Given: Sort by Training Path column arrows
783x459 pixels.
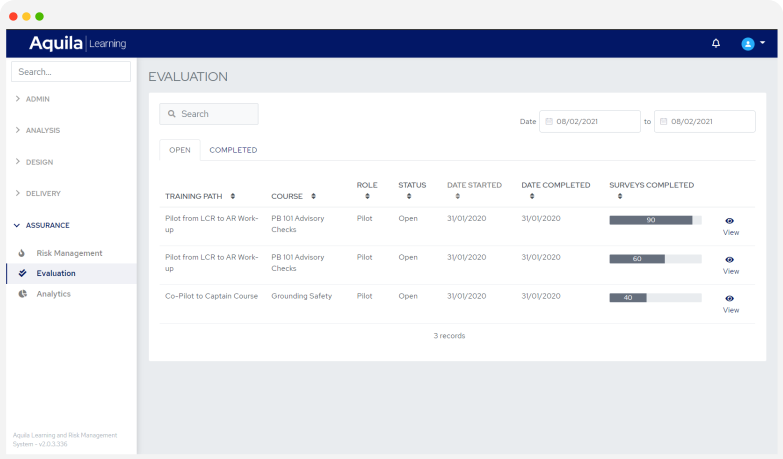Looking at the screenshot, I should pos(233,197).
